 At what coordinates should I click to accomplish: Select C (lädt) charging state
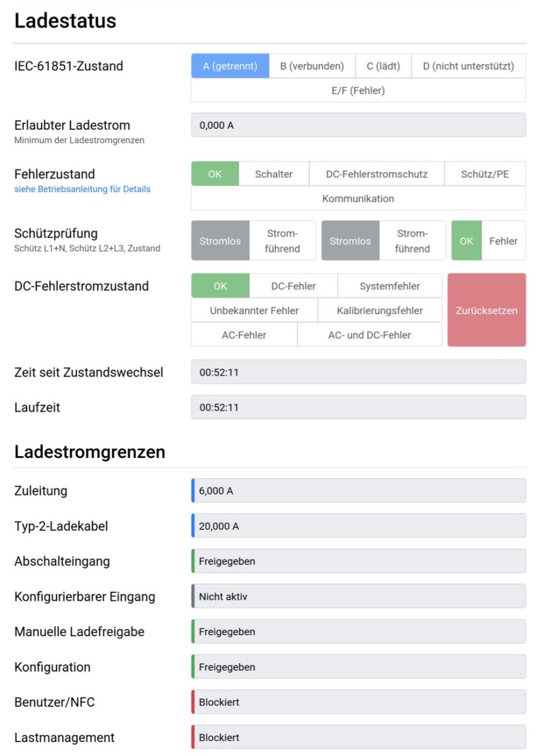click(383, 66)
